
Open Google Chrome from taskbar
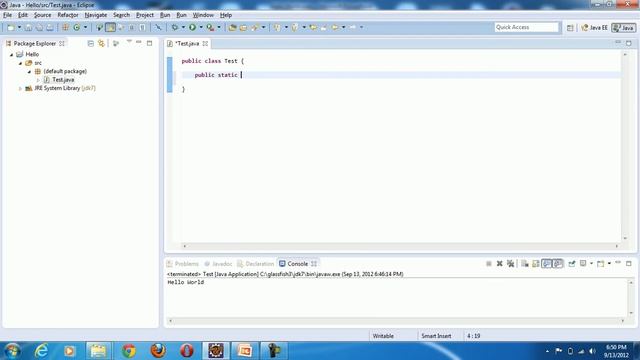click(x=129, y=351)
